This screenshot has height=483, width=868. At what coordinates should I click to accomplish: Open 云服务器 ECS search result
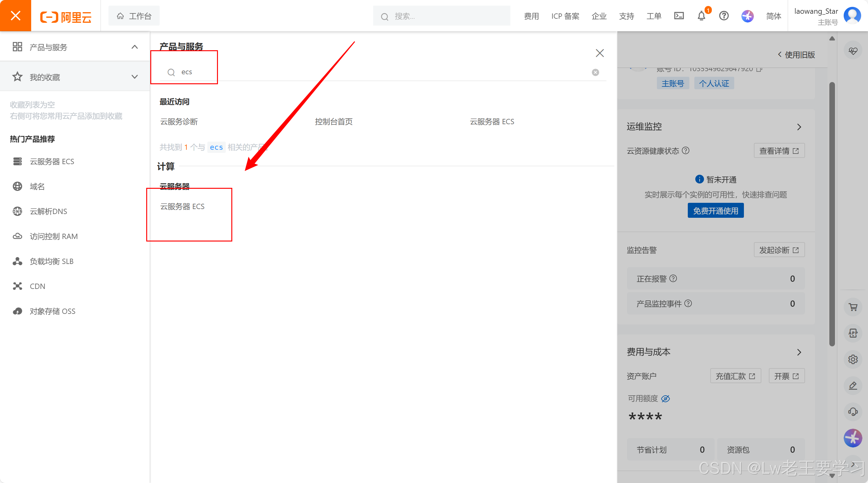pyautogui.click(x=182, y=207)
